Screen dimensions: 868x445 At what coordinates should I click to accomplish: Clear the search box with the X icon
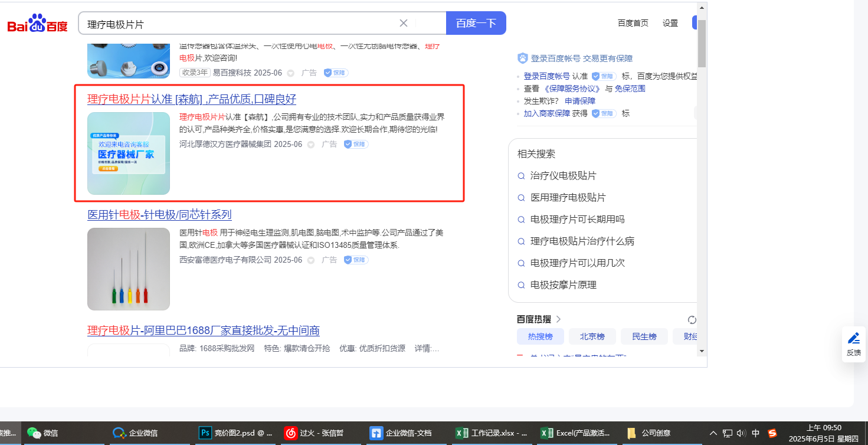coord(404,23)
